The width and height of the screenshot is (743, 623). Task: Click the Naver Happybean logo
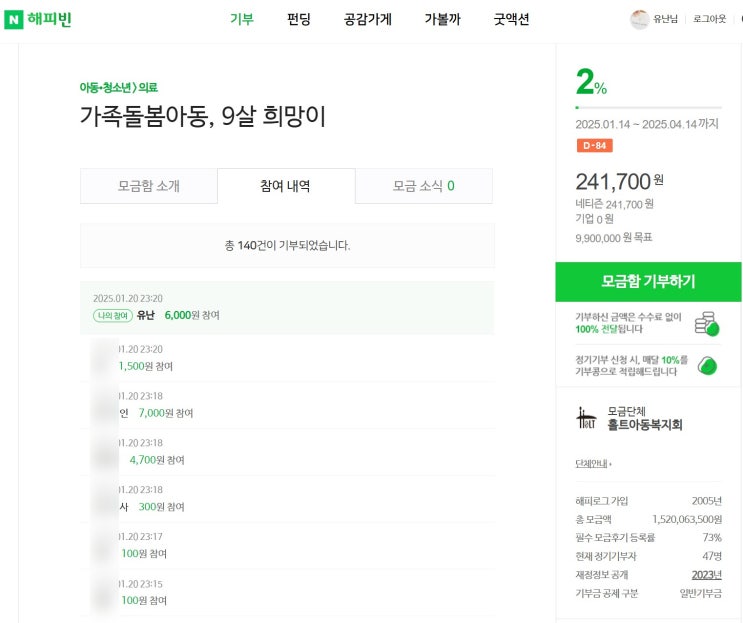click(38, 19)
